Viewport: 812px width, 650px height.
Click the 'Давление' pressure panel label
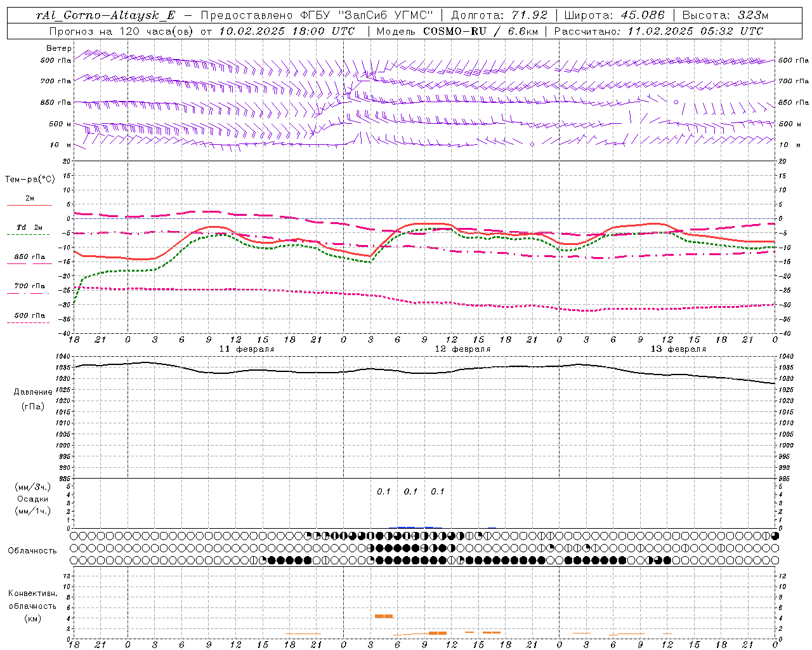(32, 392)
